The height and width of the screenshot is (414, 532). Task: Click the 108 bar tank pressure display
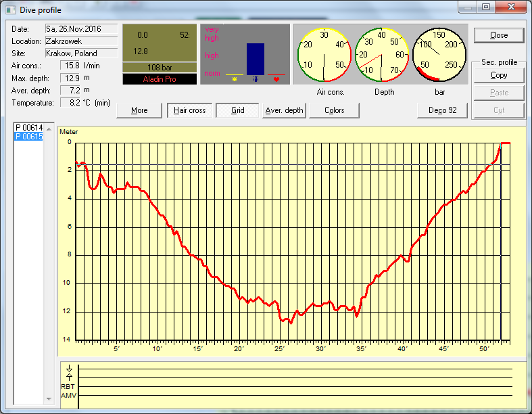pyautogui.click(x=160, y=68)
